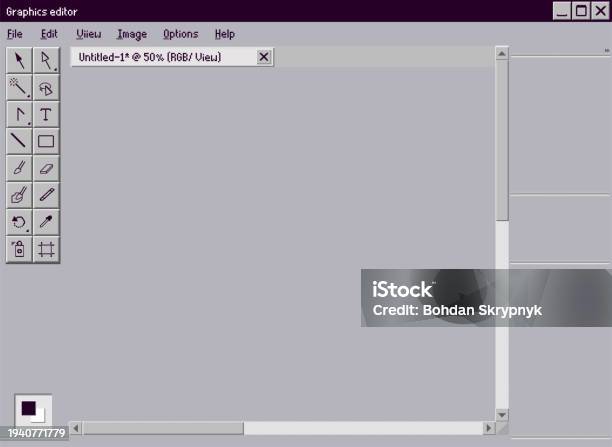Click the vertical scrollbar up arrow
Screen dimensions: 612x447
click(502, 53)
